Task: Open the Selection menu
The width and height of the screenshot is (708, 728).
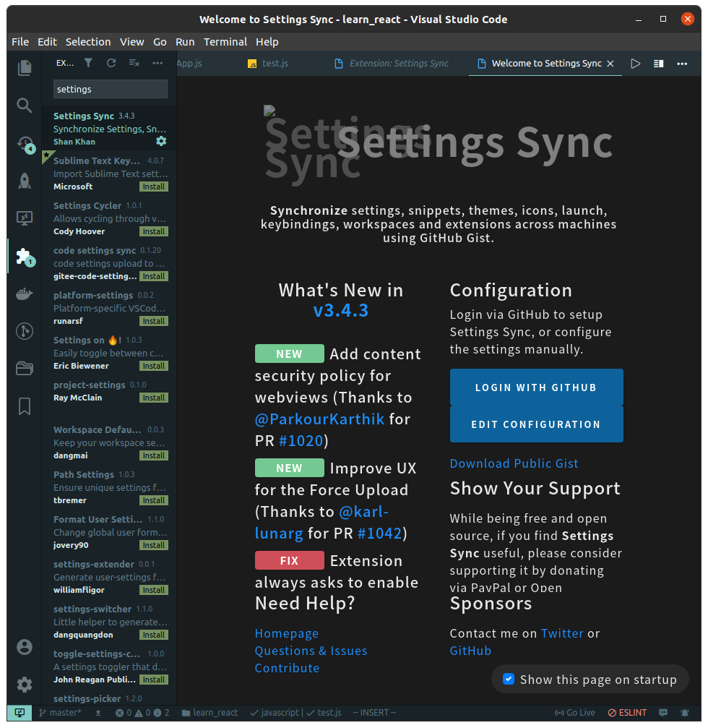Action: point(88,42)
